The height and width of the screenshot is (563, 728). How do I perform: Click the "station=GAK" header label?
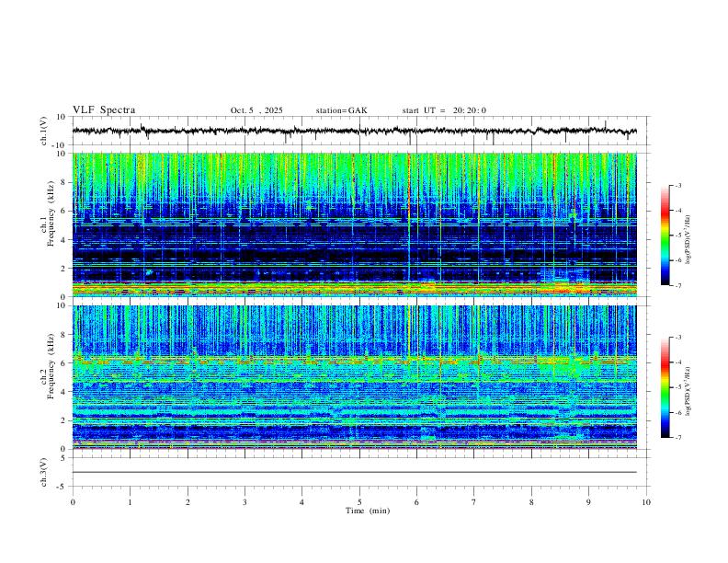[341, 110]
